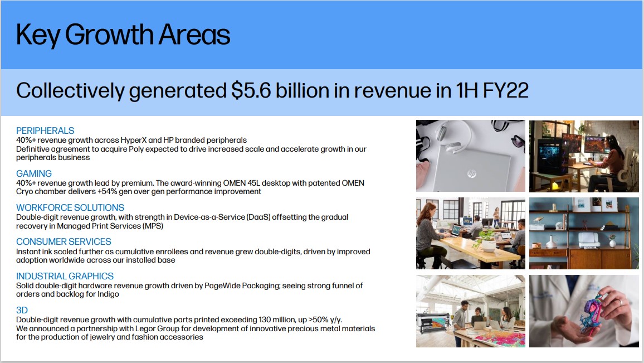The image size is (644, 363).
Task: Click the Legor Group partnership text
Action: pyautogui.click(x=196, y=332)
